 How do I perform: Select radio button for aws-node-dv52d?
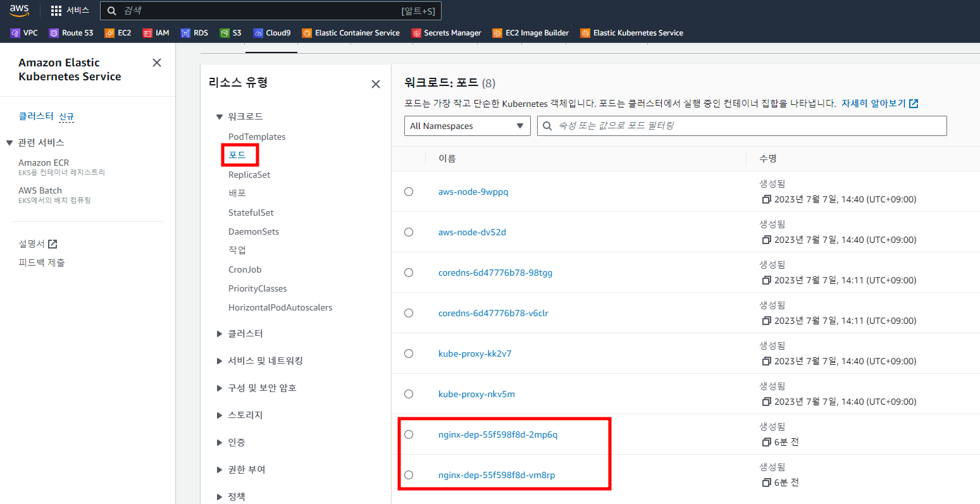click(409, 232)
